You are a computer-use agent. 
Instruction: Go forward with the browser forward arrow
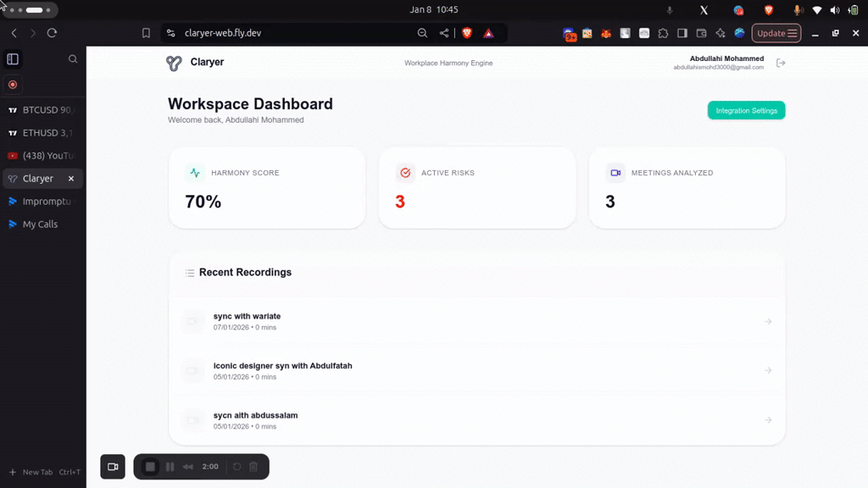pyautogui.click(x=33, y=33)
